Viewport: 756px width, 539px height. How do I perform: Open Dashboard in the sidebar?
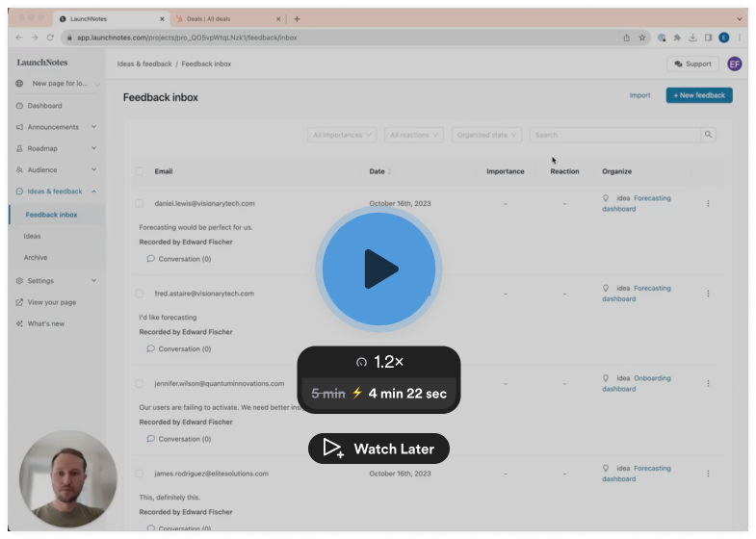44,106
